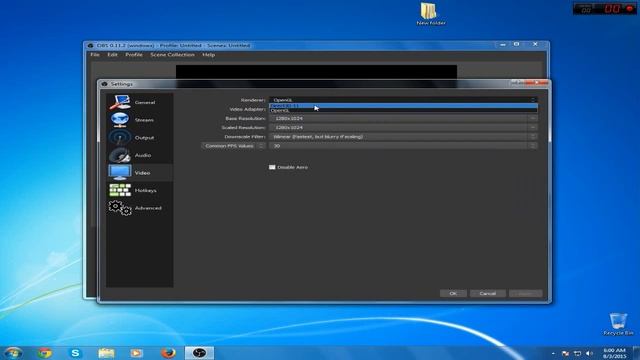Select the New folder desktop icon
640x360 pixels.
[430, 14]
